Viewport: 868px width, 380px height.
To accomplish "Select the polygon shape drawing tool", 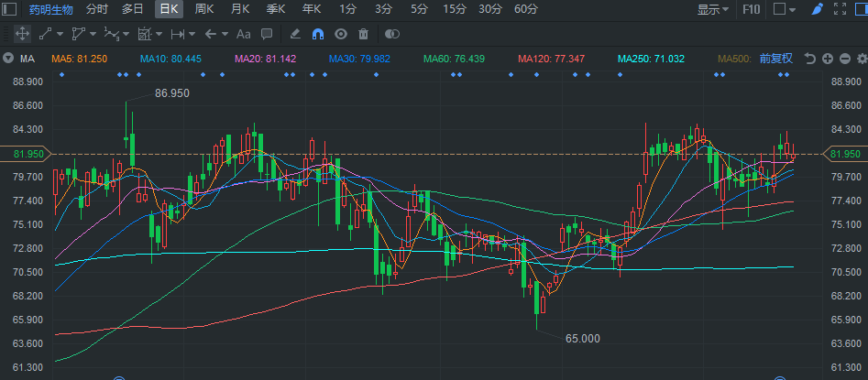I will [78, 34].
